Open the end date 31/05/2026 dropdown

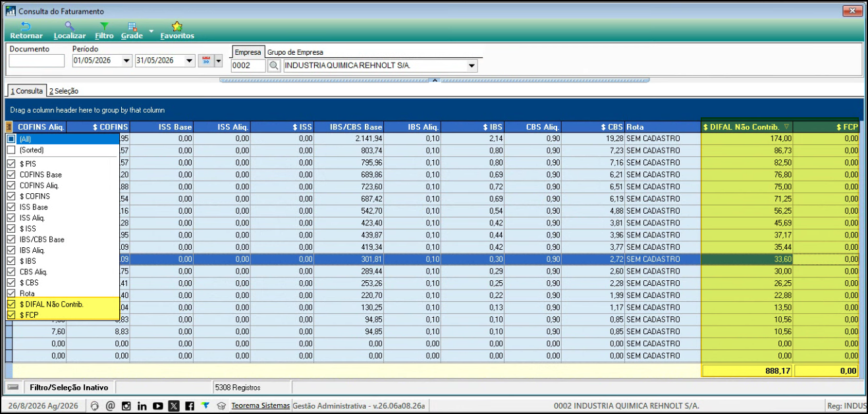tap(190, 61)
